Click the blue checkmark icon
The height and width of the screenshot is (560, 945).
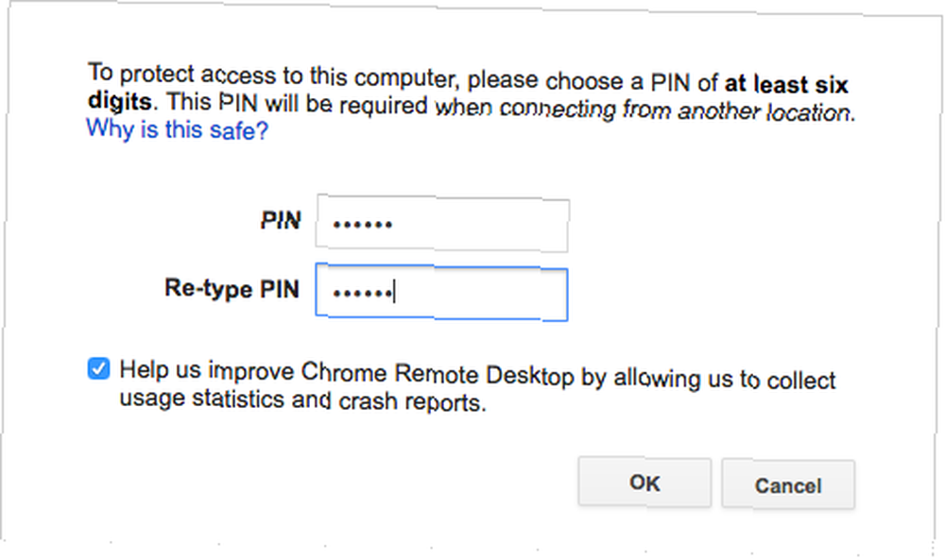click(x=98, y=368)
